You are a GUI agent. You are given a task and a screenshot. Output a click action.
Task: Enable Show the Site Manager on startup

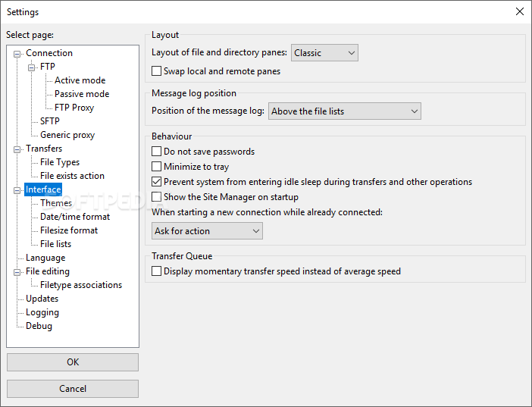[157, 197]
